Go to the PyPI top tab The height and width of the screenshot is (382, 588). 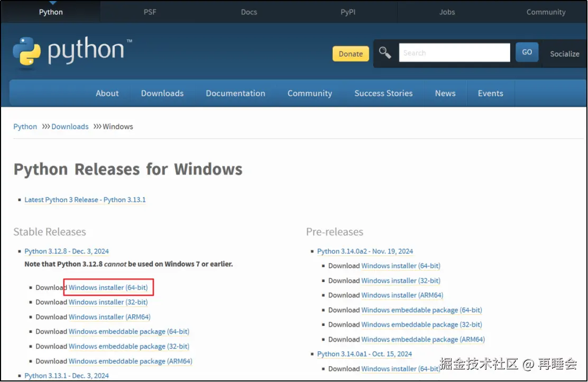pyautogui.click(x=348, y=12)
